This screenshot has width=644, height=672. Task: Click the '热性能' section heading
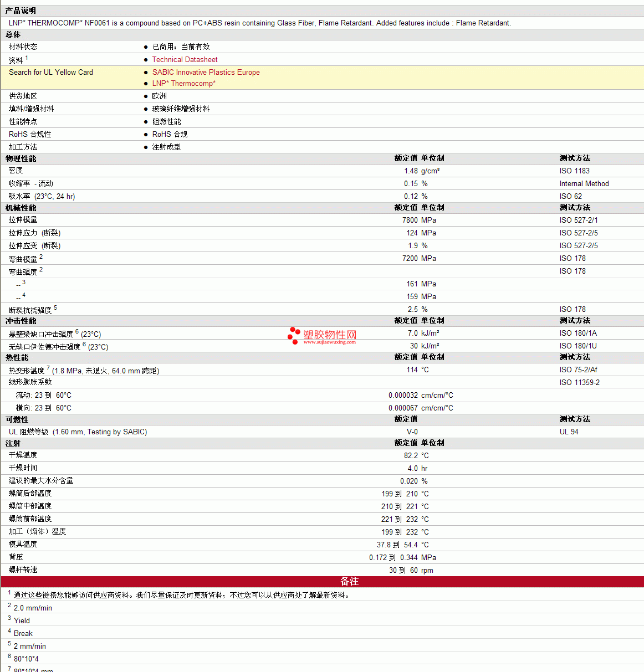pos(17,358)
